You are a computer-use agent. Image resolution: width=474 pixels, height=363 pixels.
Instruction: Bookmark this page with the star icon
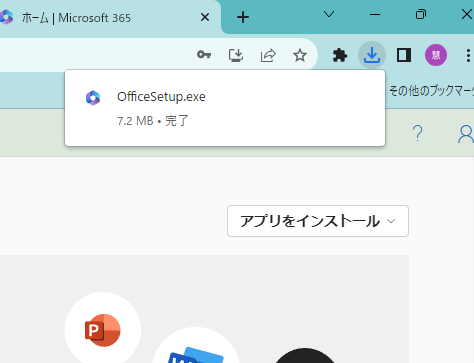(x=300, y=55)
